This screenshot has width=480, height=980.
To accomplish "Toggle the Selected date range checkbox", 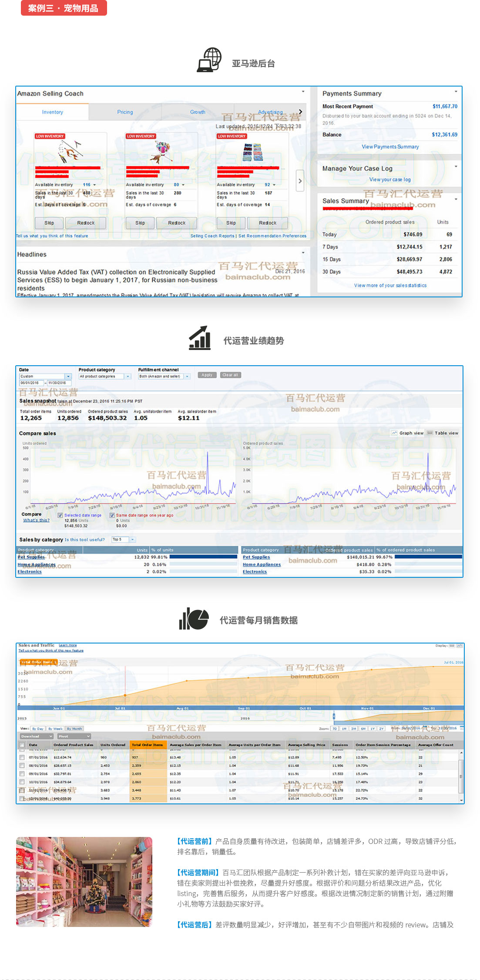I will [60, 515].
